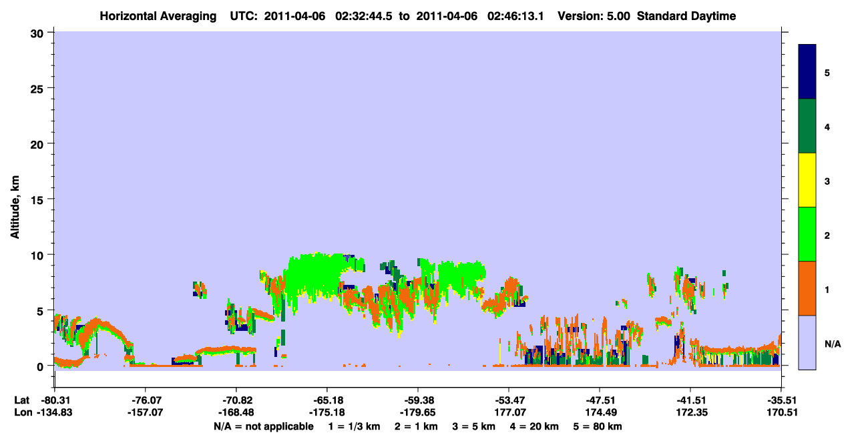The height and width of the screenshot is (445, 868).
Task: Click the latitude value -76.07
Action: click(145, 400)
